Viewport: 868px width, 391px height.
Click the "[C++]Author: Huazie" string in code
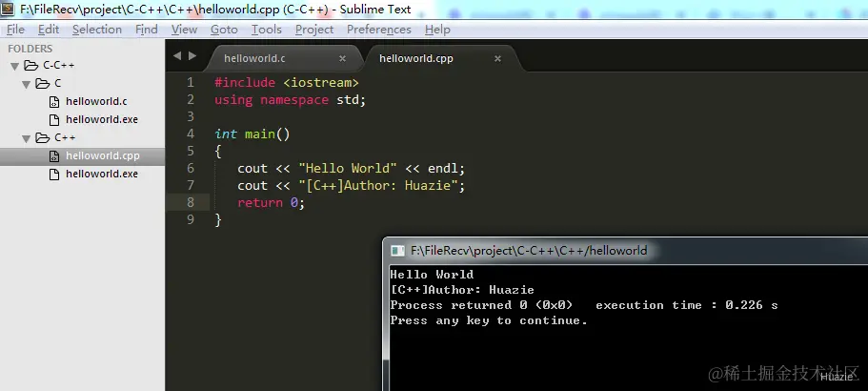[378, 186]
